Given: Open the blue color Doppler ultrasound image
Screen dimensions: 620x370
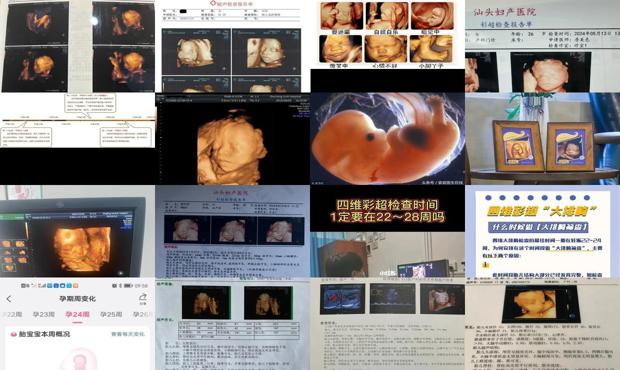Looking at the screenshot, I should pyautogui.click(x=342, y=299).
